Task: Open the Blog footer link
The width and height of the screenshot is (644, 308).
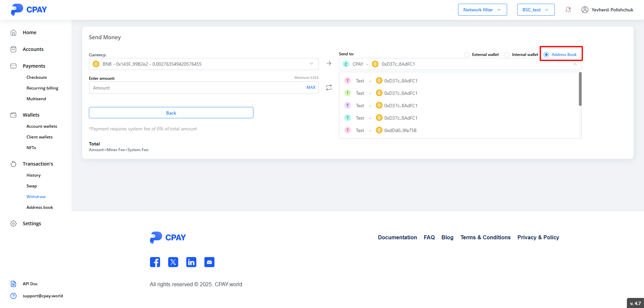Action: (x=447, y=237)
